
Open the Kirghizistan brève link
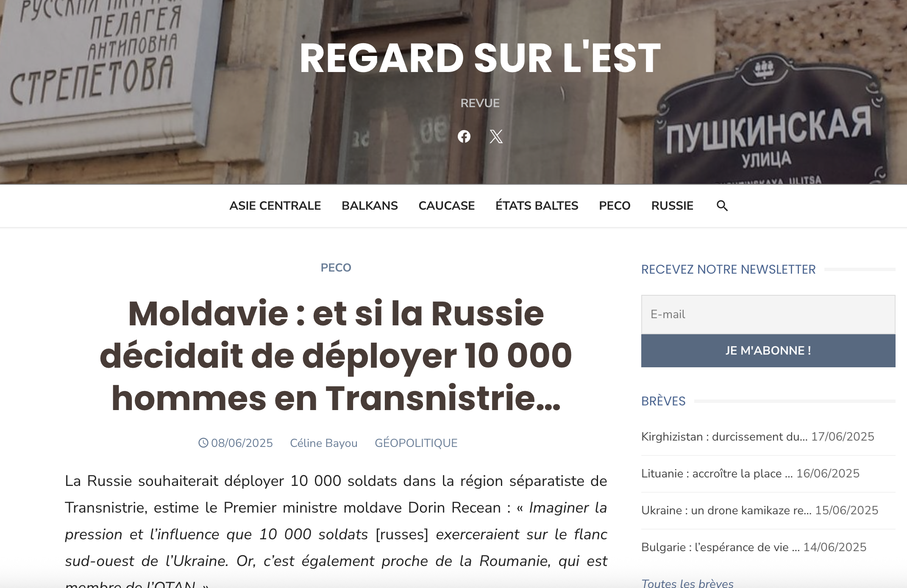pos(724,437)
